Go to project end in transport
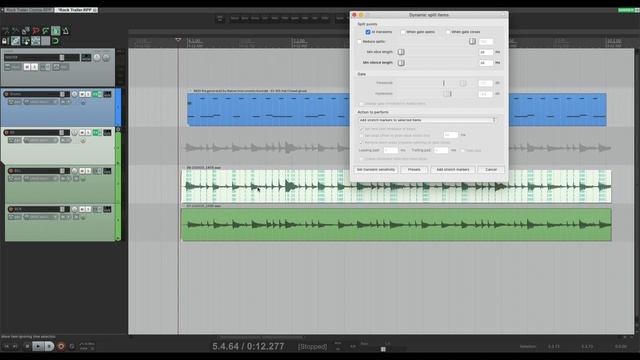This screenshot has width=640, height=360. click(x=16, y=346)
